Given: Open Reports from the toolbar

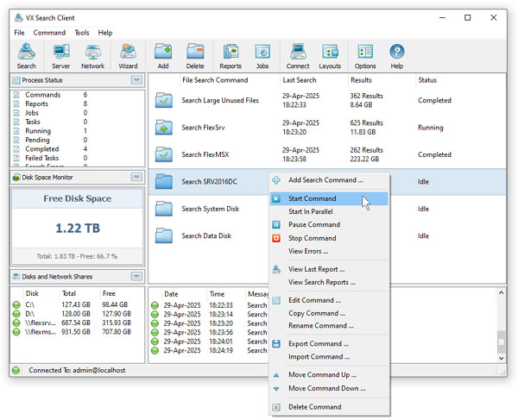Looking at the screenshot, I should 231,56.
